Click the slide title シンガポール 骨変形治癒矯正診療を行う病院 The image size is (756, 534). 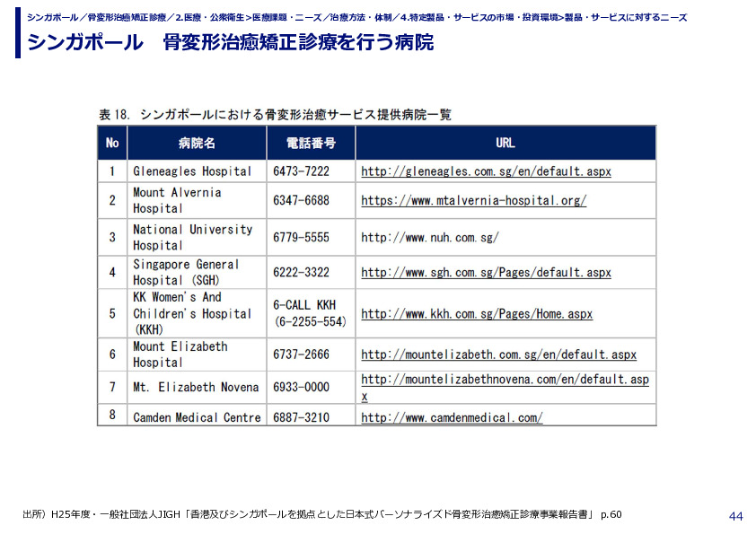point(231,42)
